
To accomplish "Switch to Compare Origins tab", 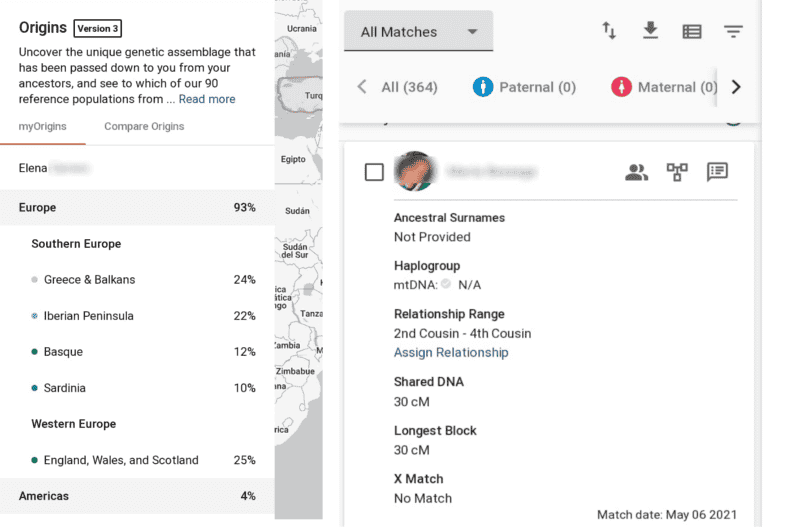I will pos(144,126).
